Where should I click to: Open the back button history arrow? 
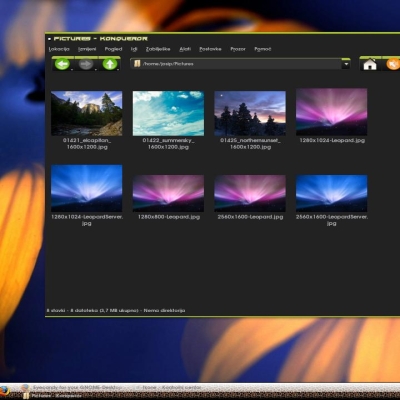pos(72,69)
